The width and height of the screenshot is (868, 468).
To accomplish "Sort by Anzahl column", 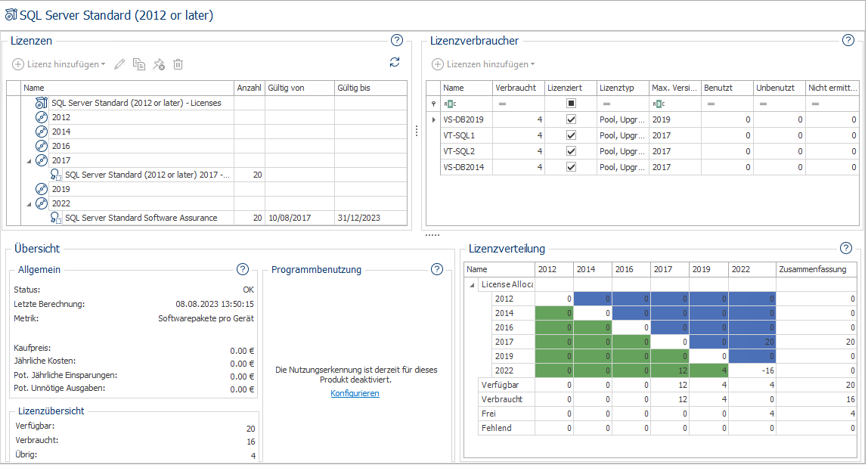I will tap(249, 88).
